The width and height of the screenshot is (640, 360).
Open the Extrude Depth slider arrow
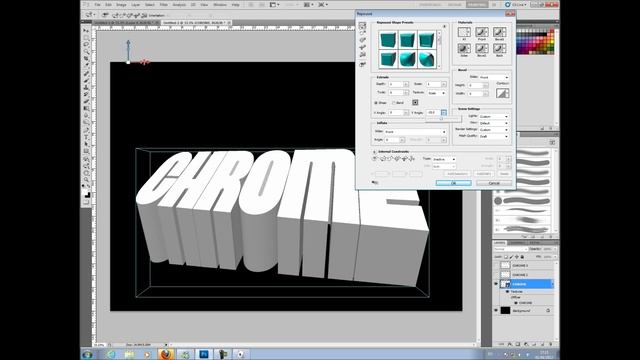pyautogui.click(x=406, y=84)
